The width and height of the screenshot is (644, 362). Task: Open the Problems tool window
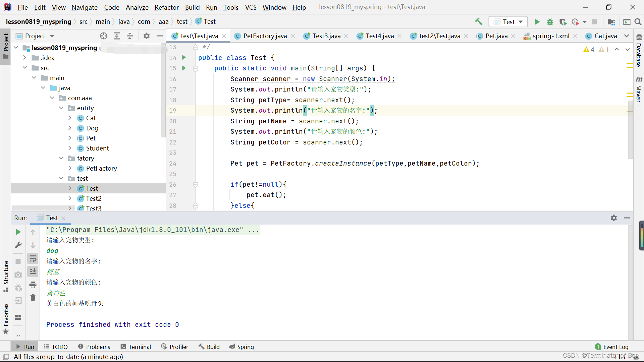coord(94,347)
